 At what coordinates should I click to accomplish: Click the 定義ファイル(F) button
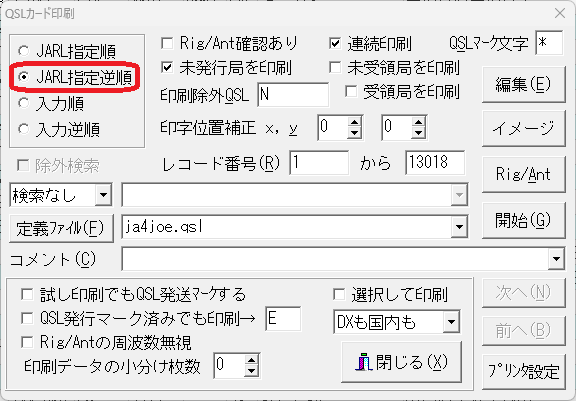coord(61,228)
